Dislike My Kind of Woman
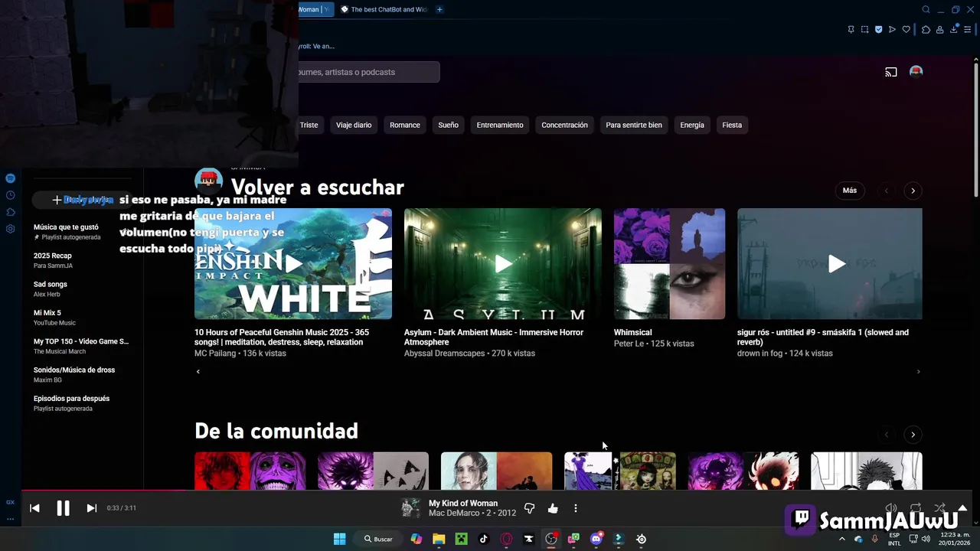This screenshot has height=551, width=980. [x=529, y=508]
